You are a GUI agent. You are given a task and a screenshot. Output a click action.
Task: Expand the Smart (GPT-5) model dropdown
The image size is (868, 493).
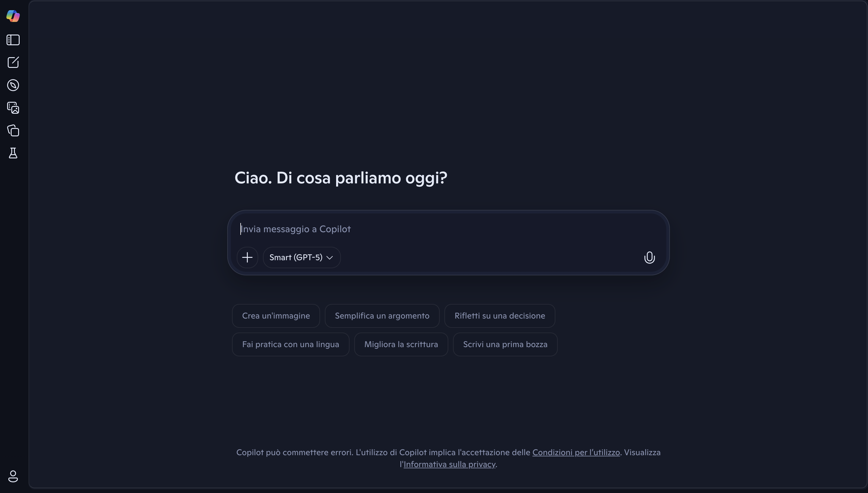coord(301,257)
